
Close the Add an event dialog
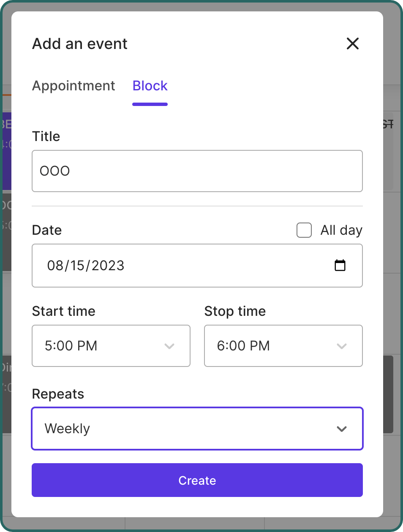tap(352, 43)
